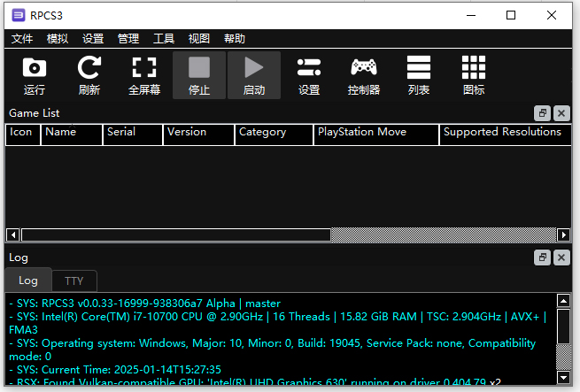Viewport: 580px width, 392px height.
Task: Click the RPCS3 title bar app icon
Action: (18, 16)
